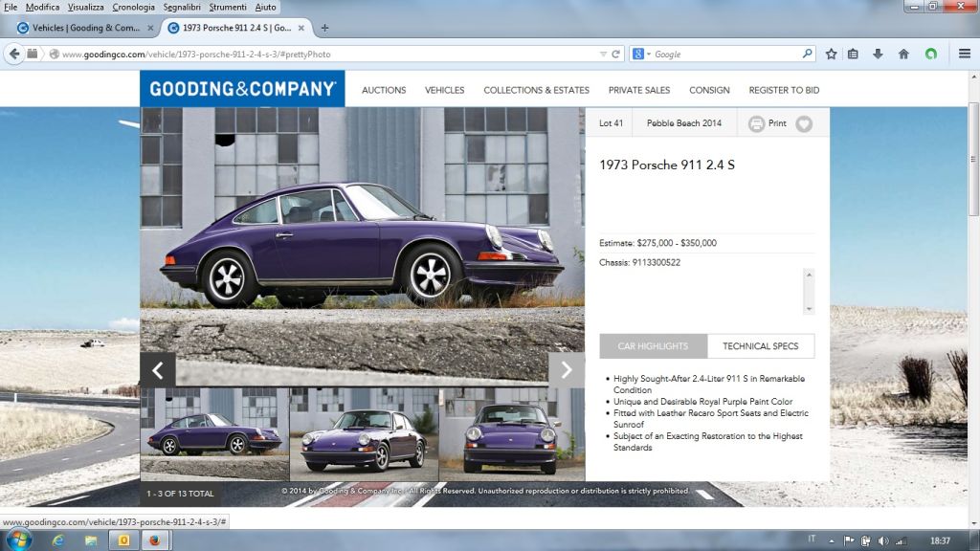This screenshot has width=980, height=551.
Task: Close the Vehicles tab
Action: (x=150, y=28)
